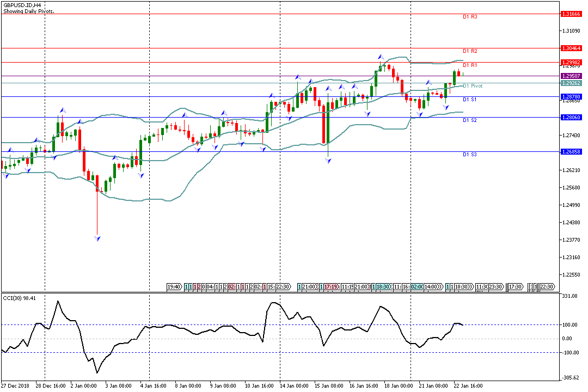Select the up fractal arrow above the 28 Dec peak
This screenshot has width=588, height=392.
(x=62, y=110)
